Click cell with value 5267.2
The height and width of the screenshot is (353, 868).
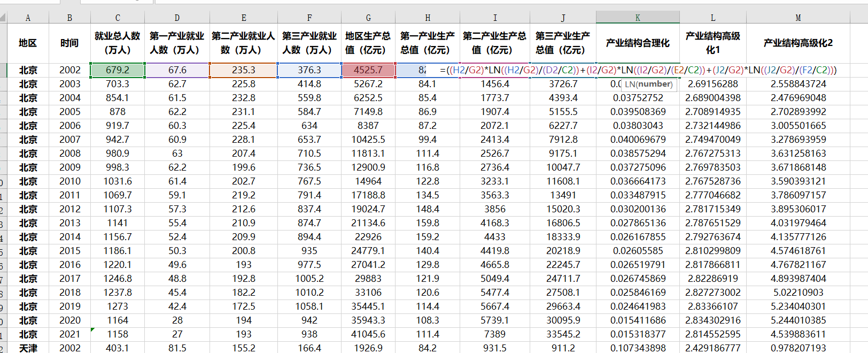click(368, 84)
